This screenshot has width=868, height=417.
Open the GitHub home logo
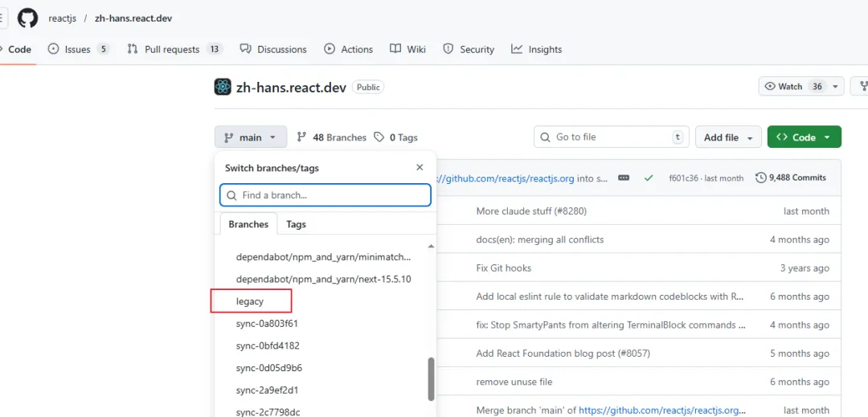(27, 18)
